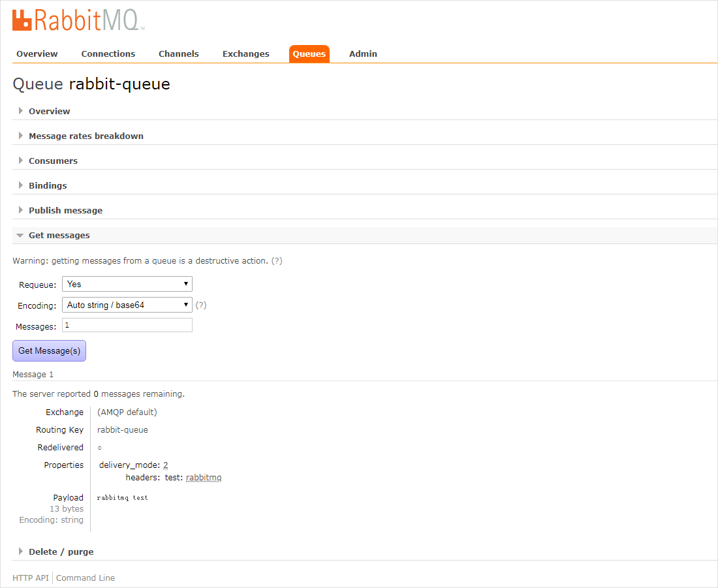Click the Encoding: string label
The width and height of the screenshot is (718, 588).
(x=52, y=519)
